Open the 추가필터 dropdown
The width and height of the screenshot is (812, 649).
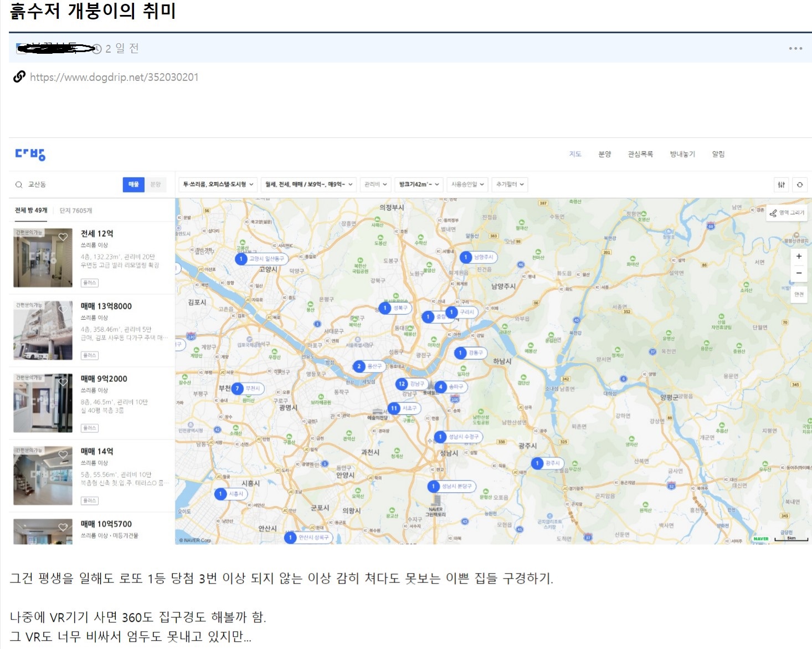coord(510,185)
